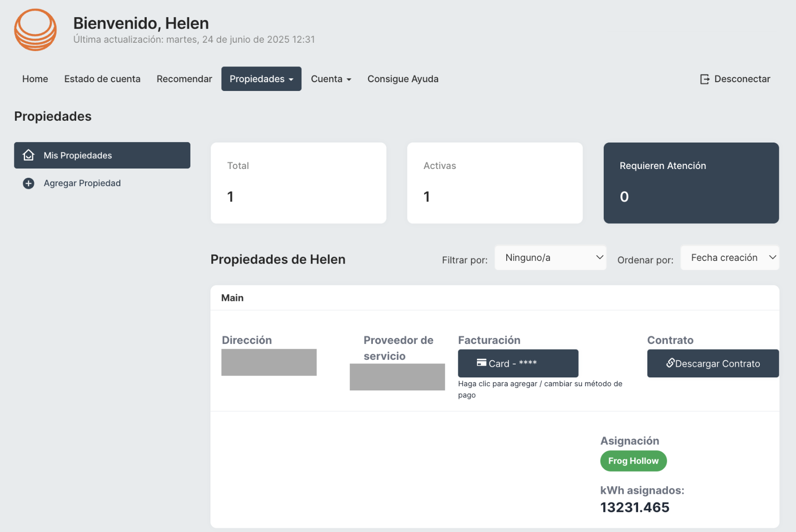Click Desconectar to log out
Viewport: 796px width, 532px height.
pos(735,79)
